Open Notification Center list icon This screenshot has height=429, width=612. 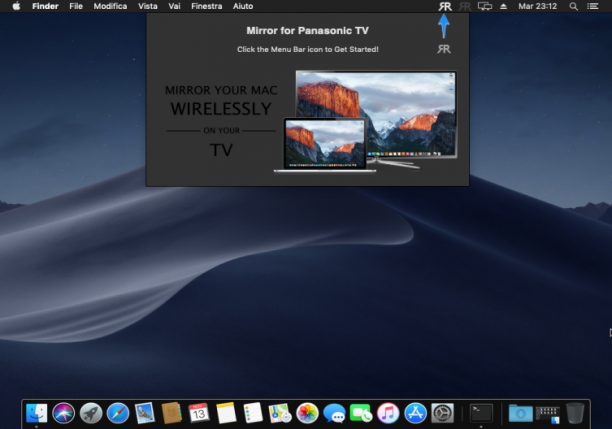coord(593,6)
